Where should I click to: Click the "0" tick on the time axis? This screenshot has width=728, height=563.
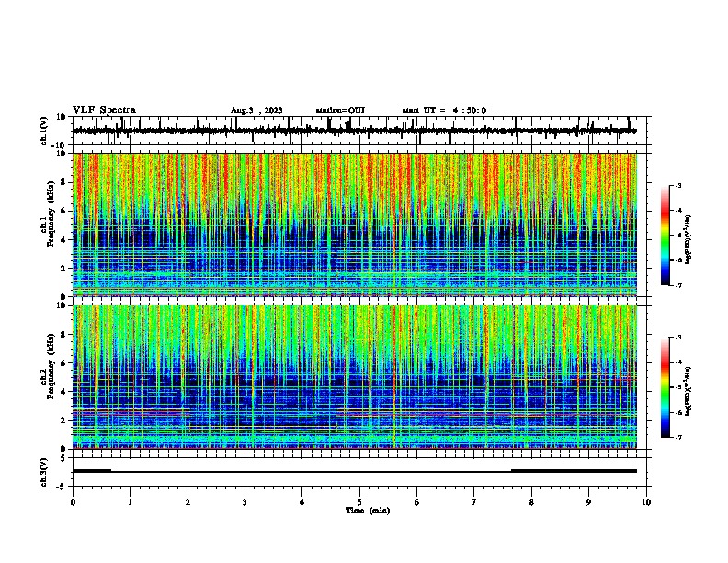pyautogui.click(x=73, y=502)
